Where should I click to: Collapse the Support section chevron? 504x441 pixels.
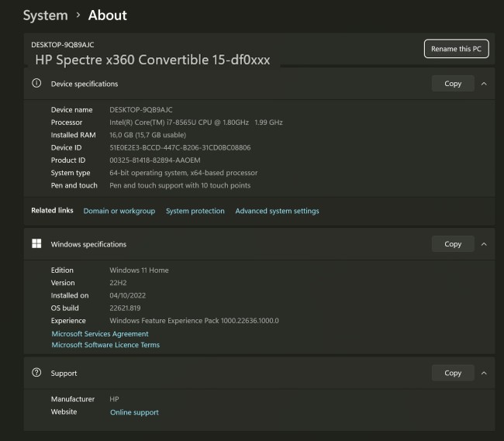[484, 373]
